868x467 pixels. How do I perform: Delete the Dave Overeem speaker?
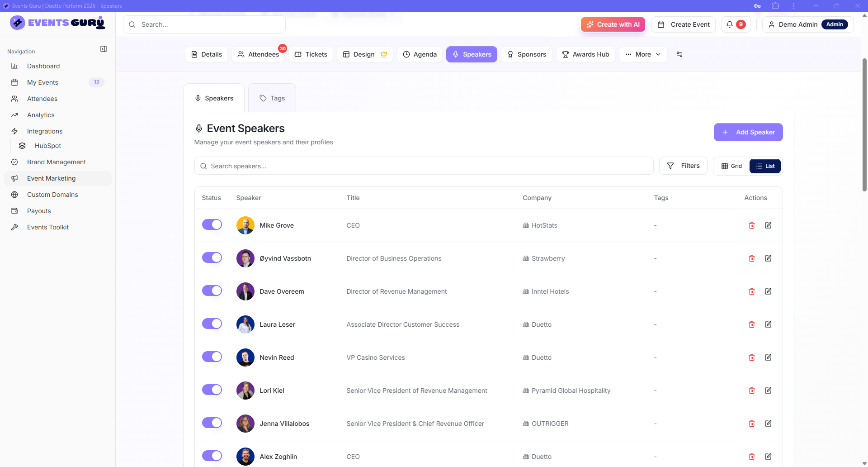(x=752, y=291)
